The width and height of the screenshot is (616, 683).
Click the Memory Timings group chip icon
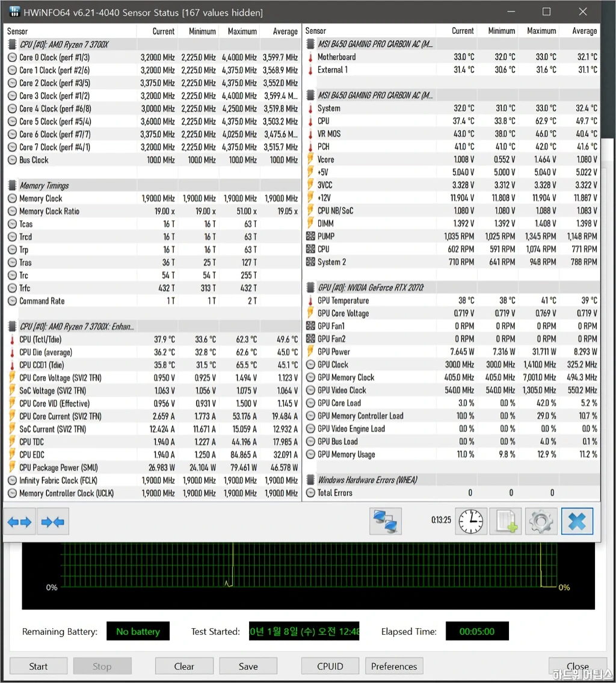[x=12, y=185]
